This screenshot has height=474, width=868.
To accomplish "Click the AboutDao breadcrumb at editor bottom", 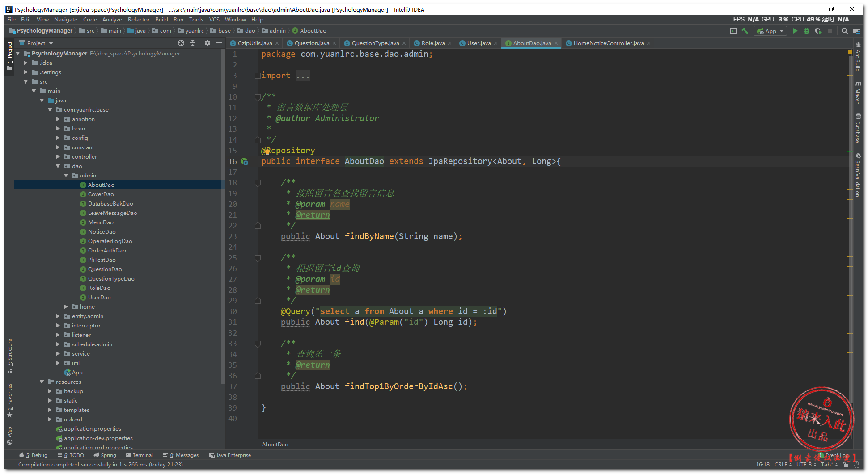I will pos(275,445).
